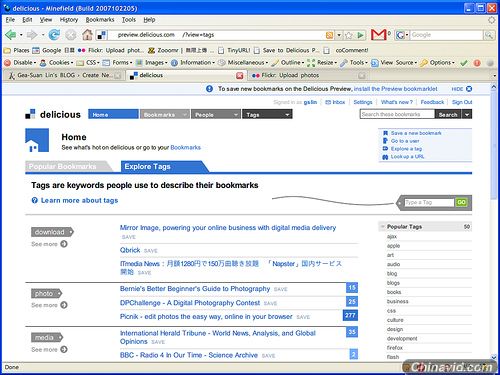Viewport: 500px width, 375px height.
Task: Click the install the Preview bookmarklet link
Action: [x=395, y=89]
